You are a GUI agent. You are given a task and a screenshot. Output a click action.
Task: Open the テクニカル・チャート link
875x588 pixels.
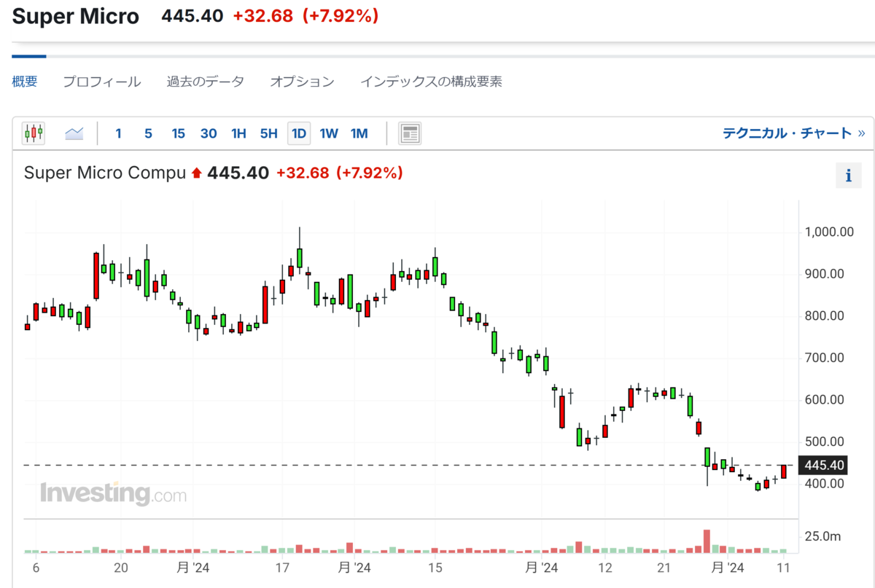tap(793, 133)
